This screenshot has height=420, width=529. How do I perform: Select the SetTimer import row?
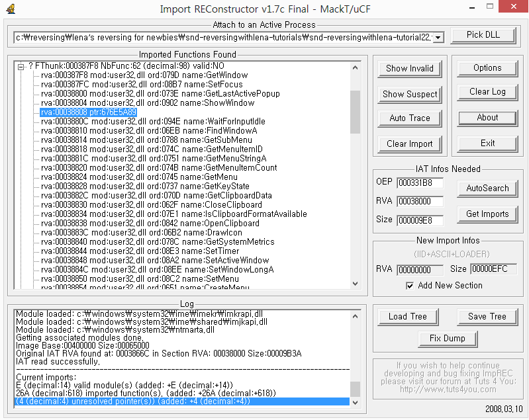click(140, 251)
